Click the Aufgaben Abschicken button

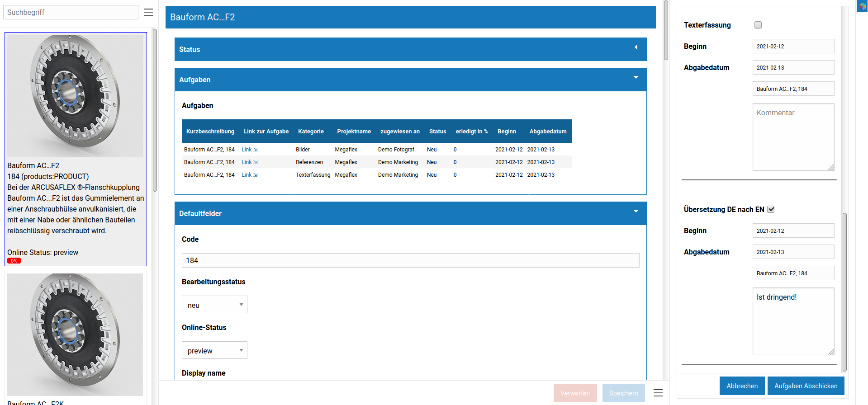click(806, 386)
